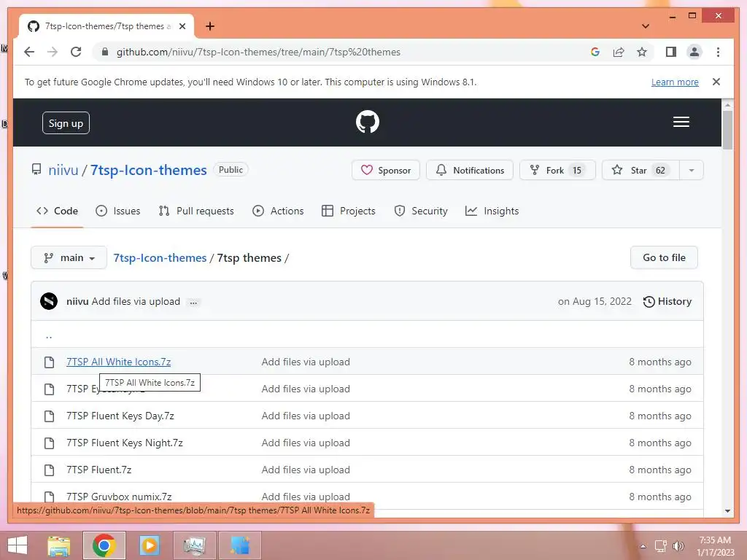Click the Chrome taskbar icon
747x560 pixels.
coord(104,545)
